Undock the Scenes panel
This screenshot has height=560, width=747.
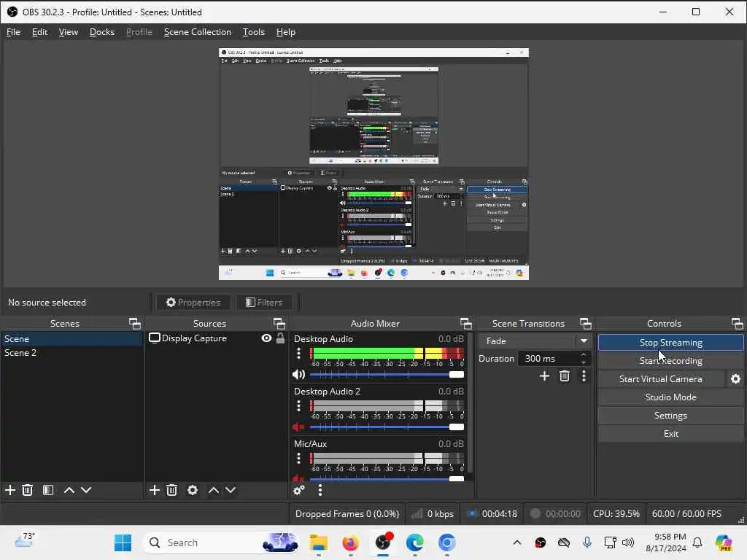[x=135, y=324]
